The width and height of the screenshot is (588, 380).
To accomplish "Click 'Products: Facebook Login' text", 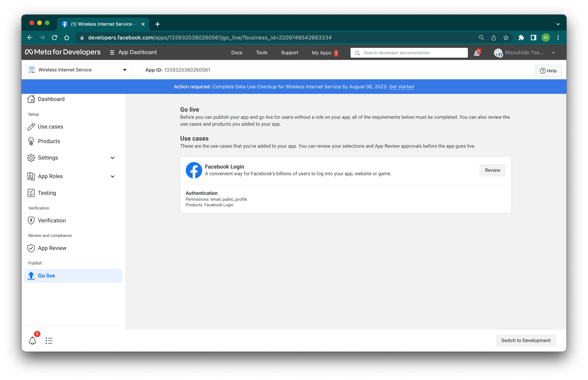I will pyautogui.click(x=209, y=205).
